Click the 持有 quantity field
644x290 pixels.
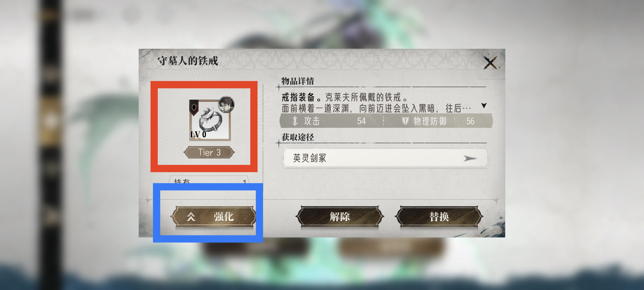click(209, 180)
